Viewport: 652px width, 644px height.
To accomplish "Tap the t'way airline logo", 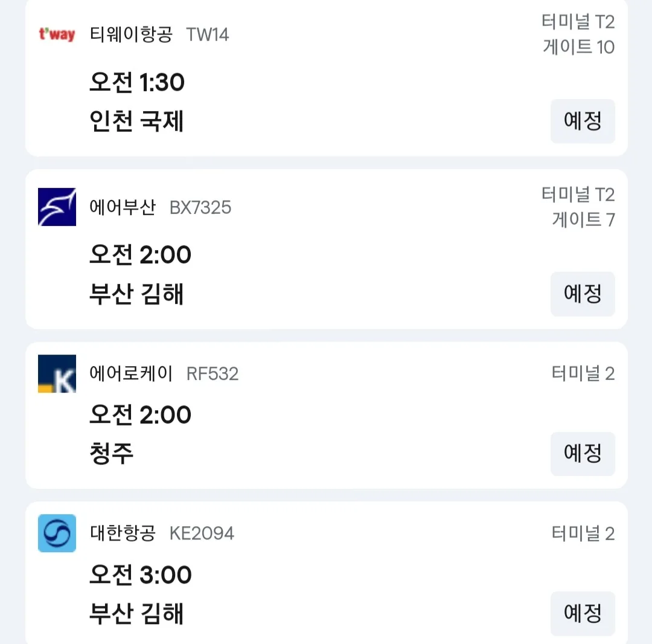I will (57, 34).
